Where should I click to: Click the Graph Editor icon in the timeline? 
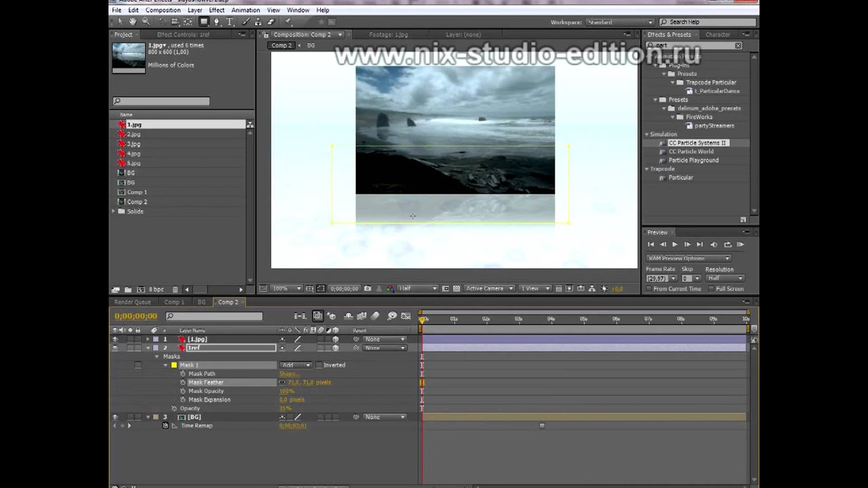click(406, 316)
